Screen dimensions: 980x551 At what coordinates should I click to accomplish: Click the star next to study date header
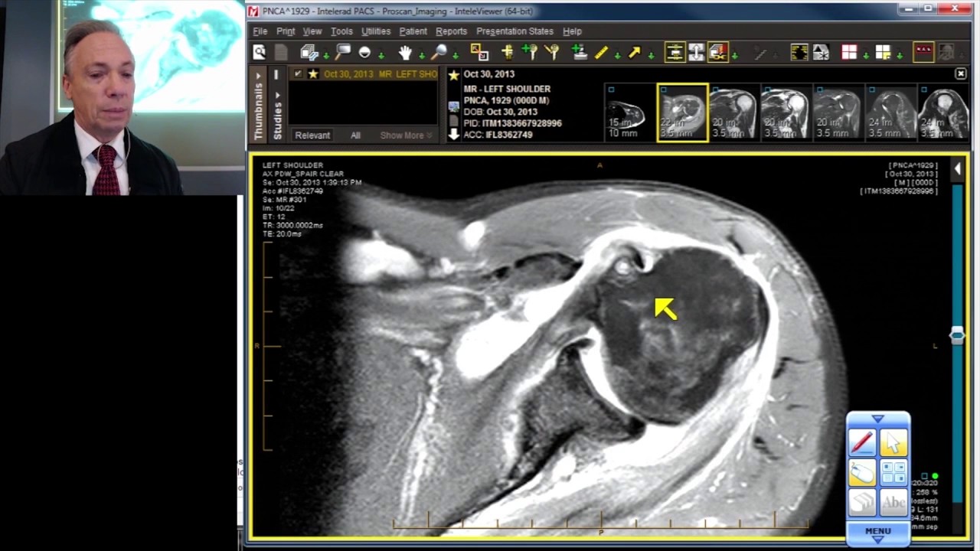(x=453, y=75)
